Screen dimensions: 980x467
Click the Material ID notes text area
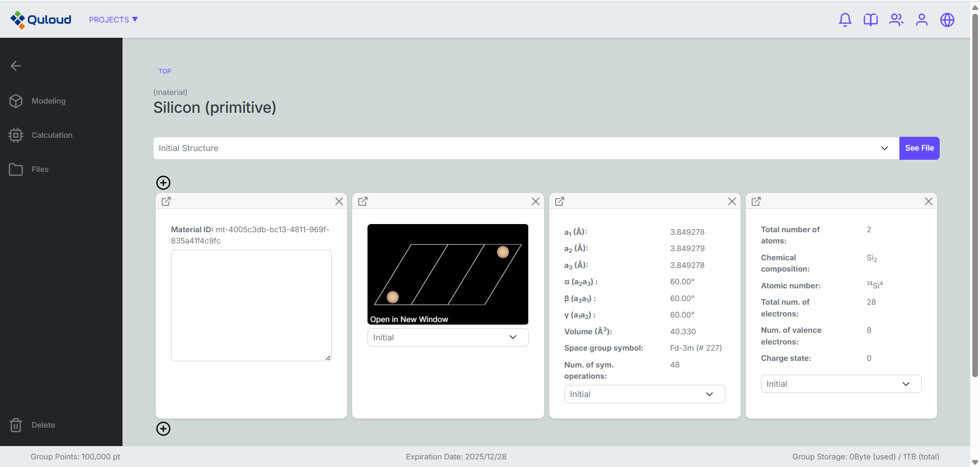coord(251,305)
